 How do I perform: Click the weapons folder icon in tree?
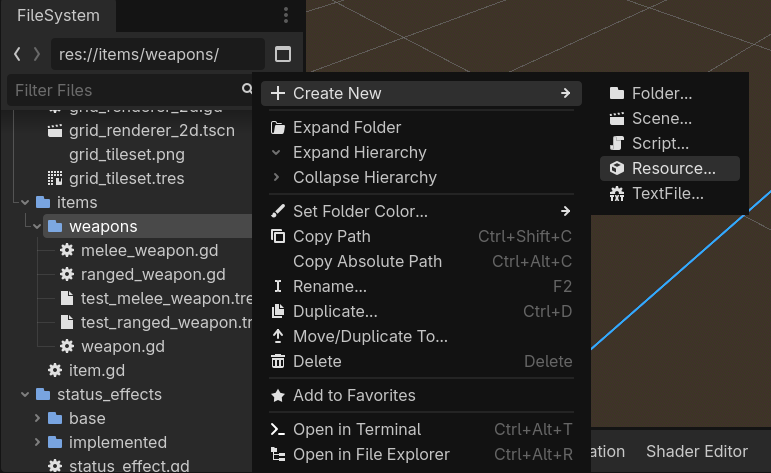pyautogui.click(x=55, y=226)
